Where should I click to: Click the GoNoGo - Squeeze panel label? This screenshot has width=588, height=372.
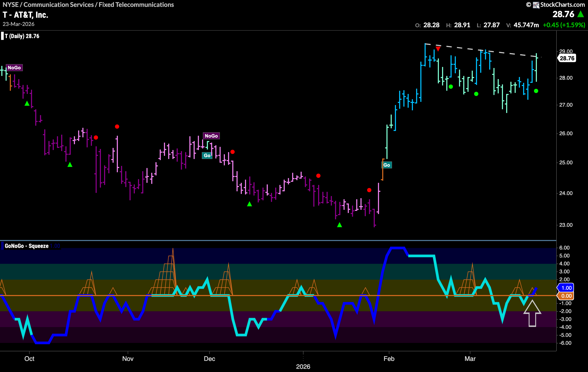(x=26, y=246)
